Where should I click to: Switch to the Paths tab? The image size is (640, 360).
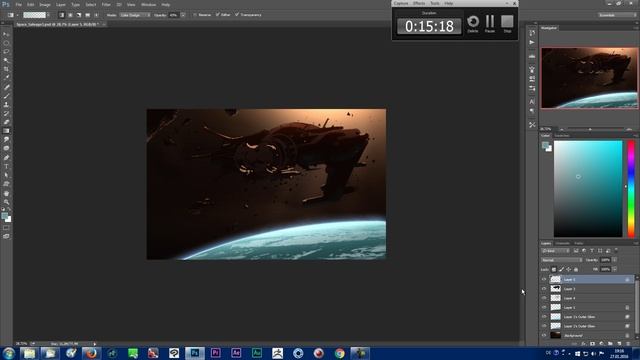coord(579,243)
